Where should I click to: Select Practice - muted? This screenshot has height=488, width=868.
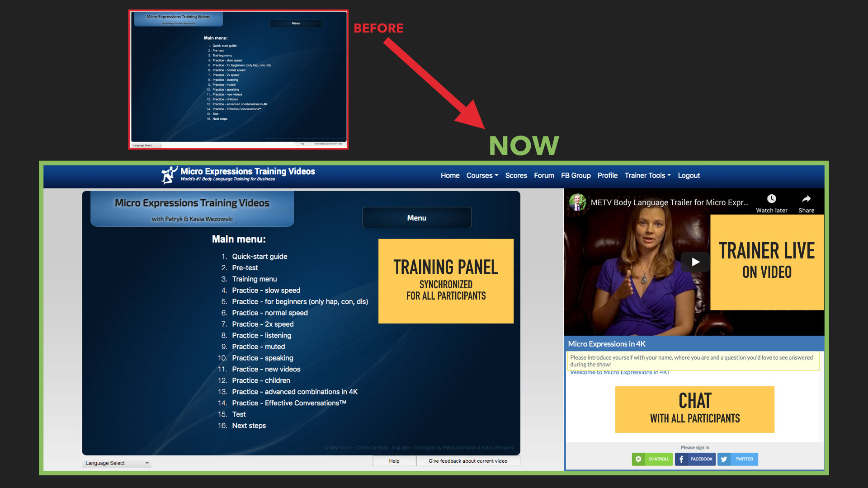point(258,347)
